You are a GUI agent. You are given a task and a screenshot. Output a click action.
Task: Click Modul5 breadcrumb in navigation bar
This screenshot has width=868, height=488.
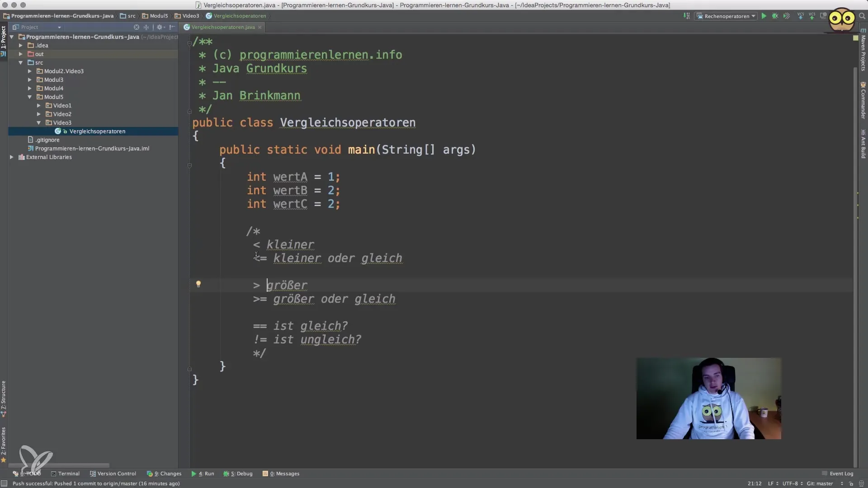[x=155, y=16]
